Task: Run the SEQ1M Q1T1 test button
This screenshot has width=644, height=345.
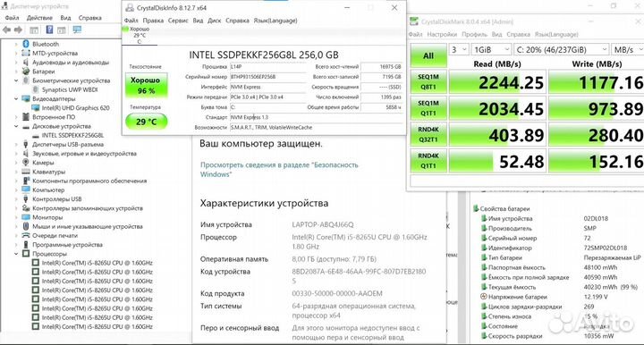Action: point(428,108)
